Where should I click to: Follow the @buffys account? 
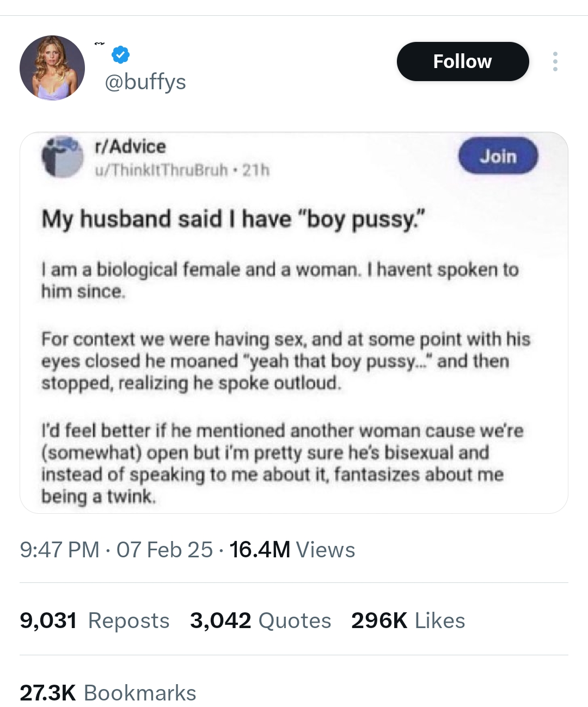462,62
